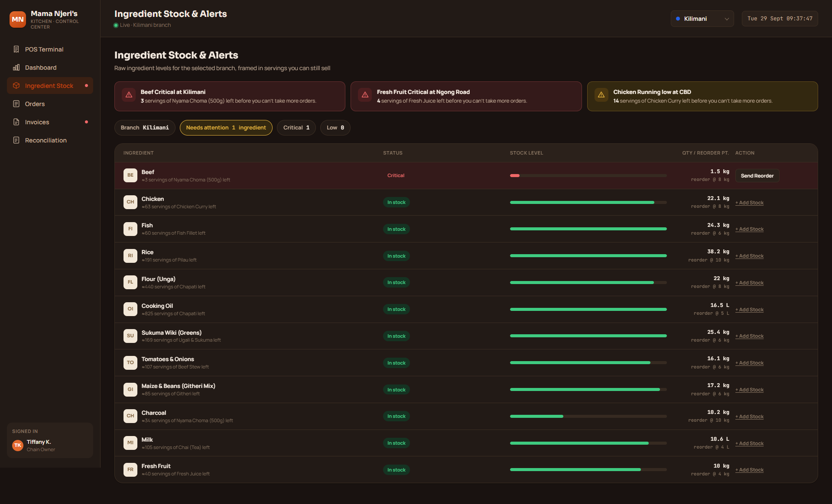Toggle the Critical 1 filter chip
Screen dimensions: 832x504
click(296, 128)
